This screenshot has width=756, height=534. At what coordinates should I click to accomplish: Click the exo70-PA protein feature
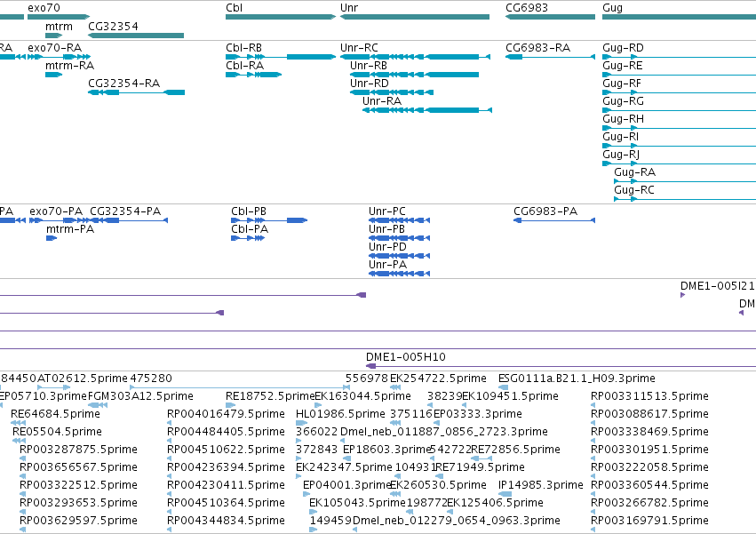click(60, 220)
